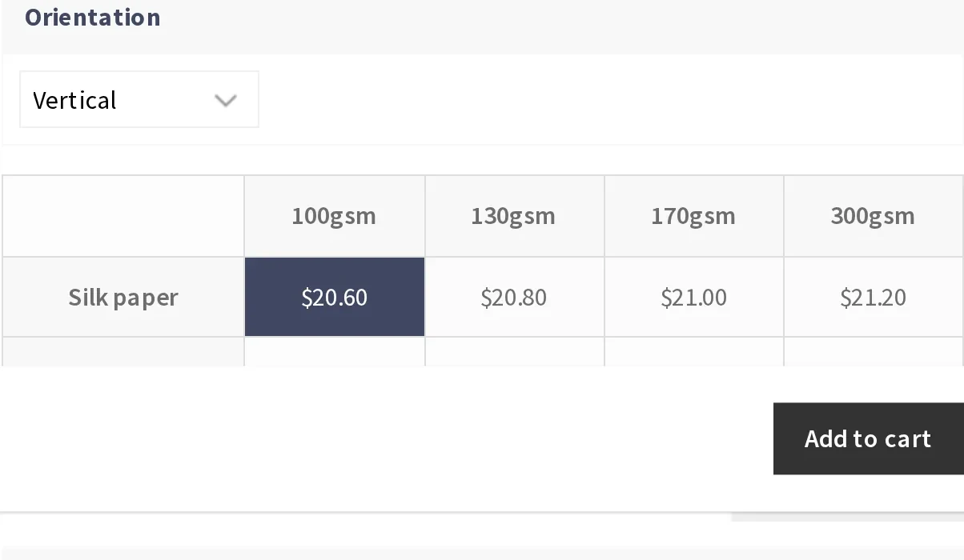The image size is (964, 560).
Task: Select the $20.60 Silk paper price
Action: pyautogui.click(x=335, y=297)
